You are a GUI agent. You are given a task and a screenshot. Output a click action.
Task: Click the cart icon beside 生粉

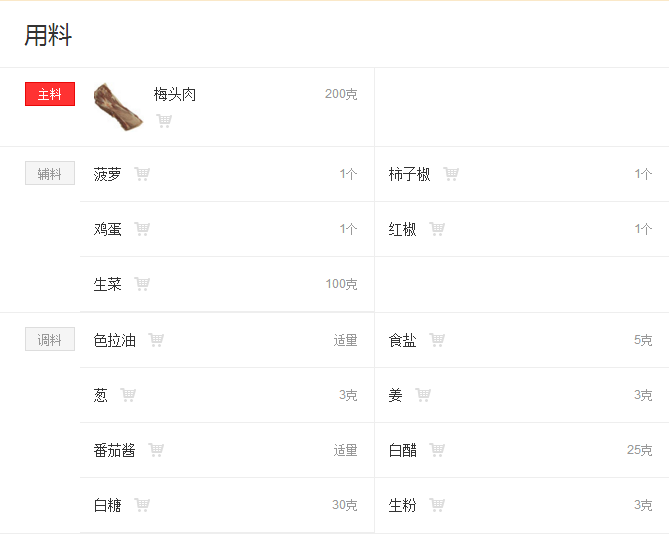[437, 505]
